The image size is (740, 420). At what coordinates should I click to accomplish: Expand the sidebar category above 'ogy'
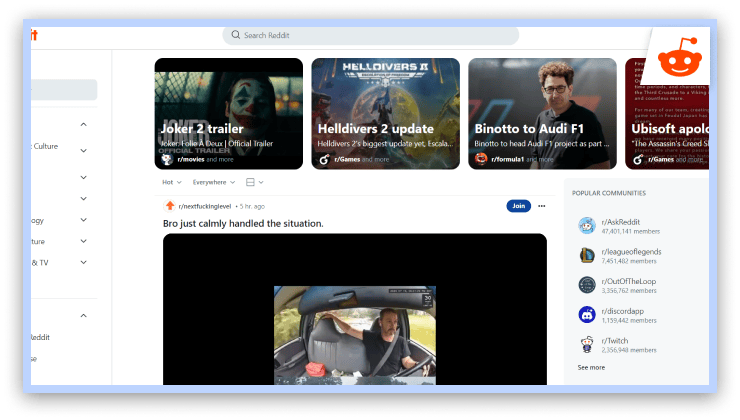pos(84,199)
